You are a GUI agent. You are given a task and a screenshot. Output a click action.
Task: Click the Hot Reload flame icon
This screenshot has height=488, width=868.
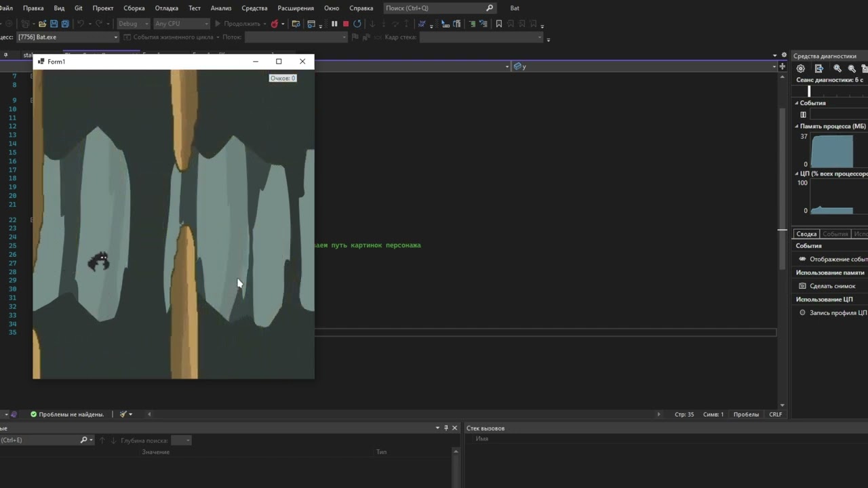click(275, 24)
